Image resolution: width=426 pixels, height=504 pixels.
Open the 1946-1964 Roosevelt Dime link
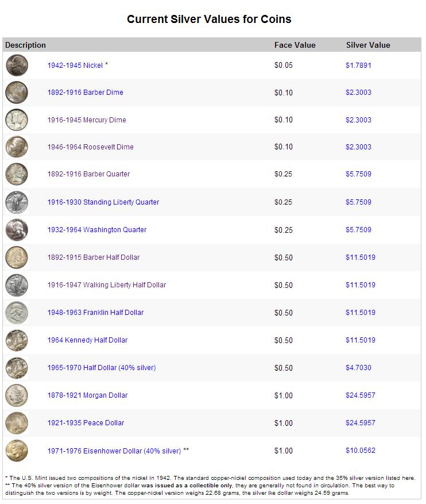91,147
